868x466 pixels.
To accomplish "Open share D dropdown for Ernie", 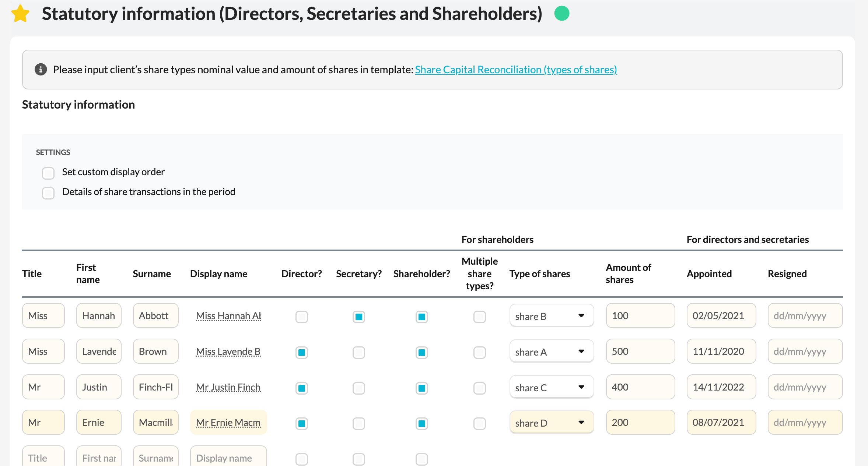I will point(552,423).
